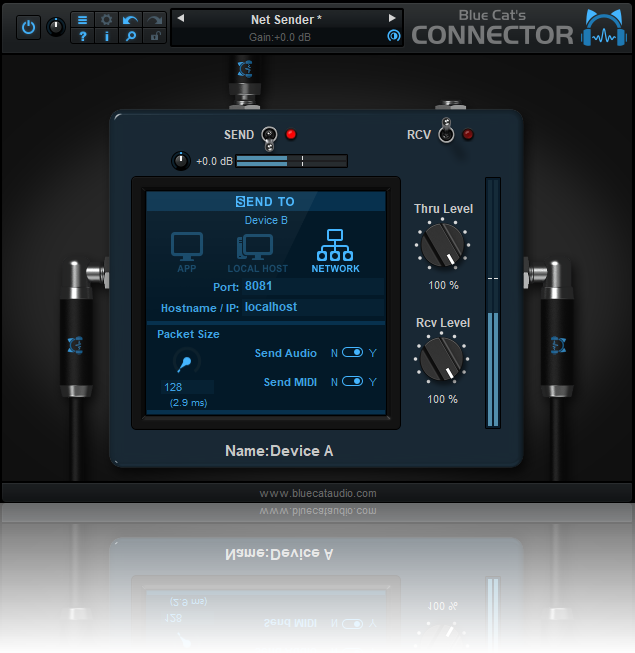Edit the Hostname / IP field showing localhost

(x=313, y=307)
